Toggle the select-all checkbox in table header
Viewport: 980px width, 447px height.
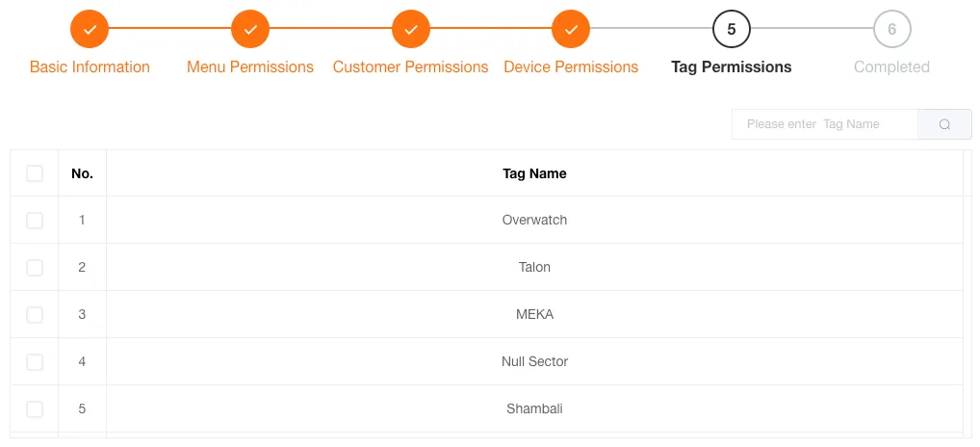pos(35,173)
